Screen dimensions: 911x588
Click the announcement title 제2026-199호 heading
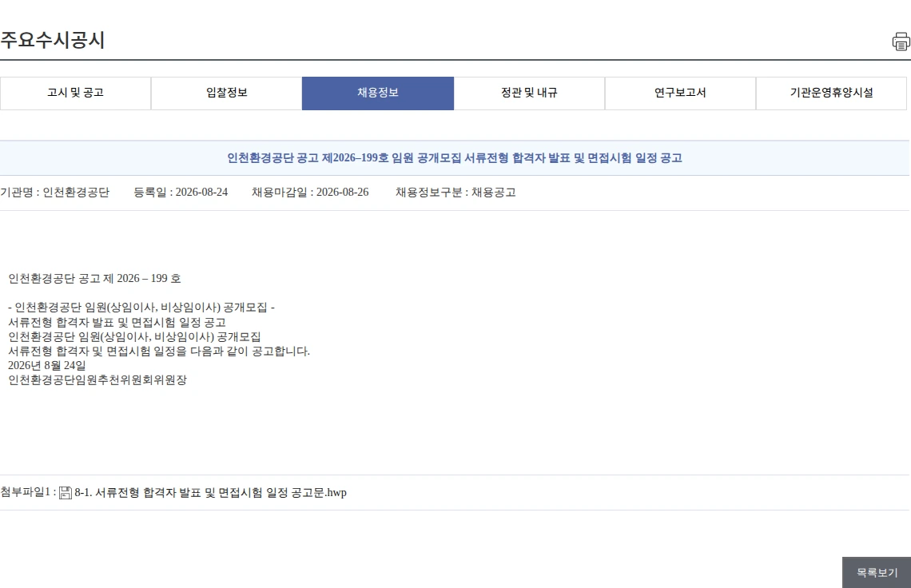coord(455,158)
